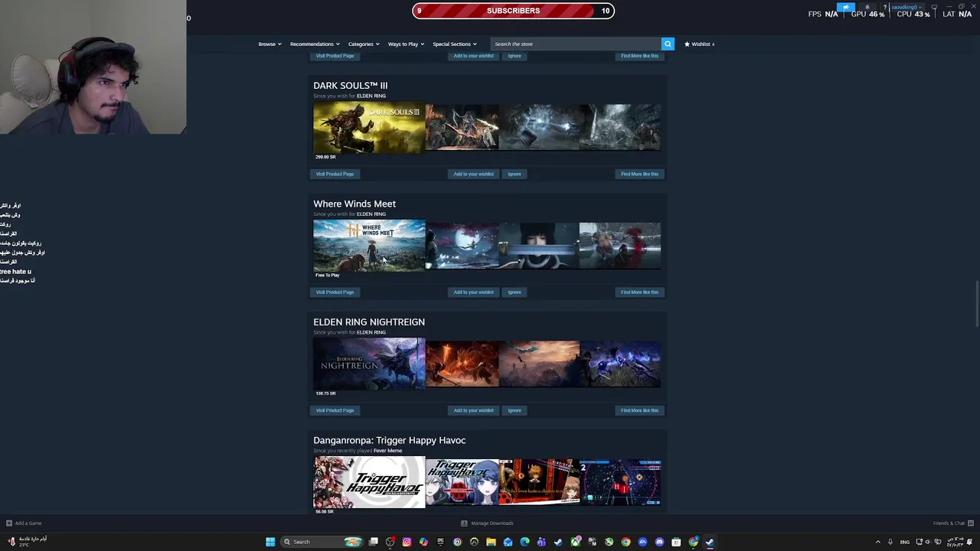This screenshot has width=980, height=551.
Task: Visit Product Page for ELDEN RING NIGHTREIGN
Action: 335,410
